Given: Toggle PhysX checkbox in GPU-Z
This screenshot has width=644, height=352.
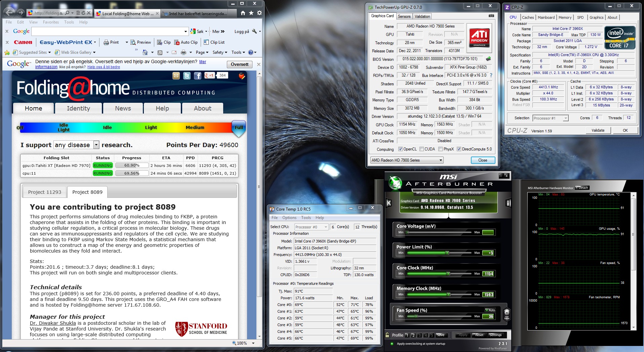Looking at the screenshot, I should click(x=440, y=149).
